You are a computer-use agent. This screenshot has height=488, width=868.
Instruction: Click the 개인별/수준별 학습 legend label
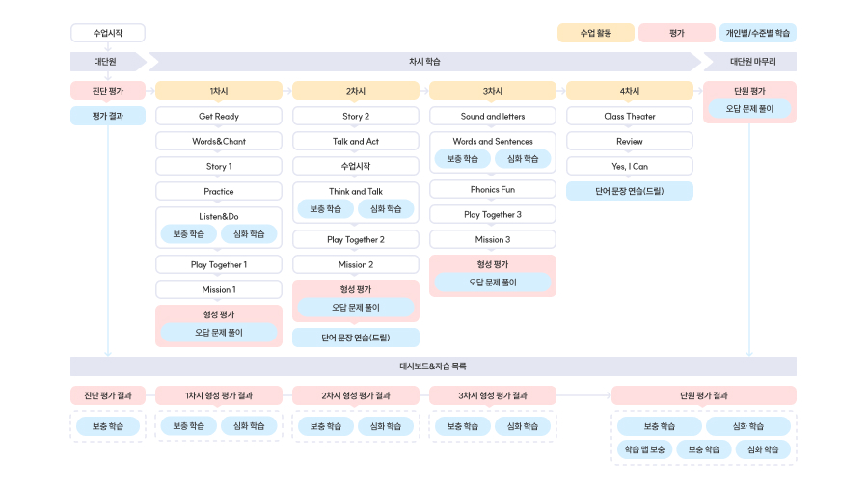click(x=757, y=33)
